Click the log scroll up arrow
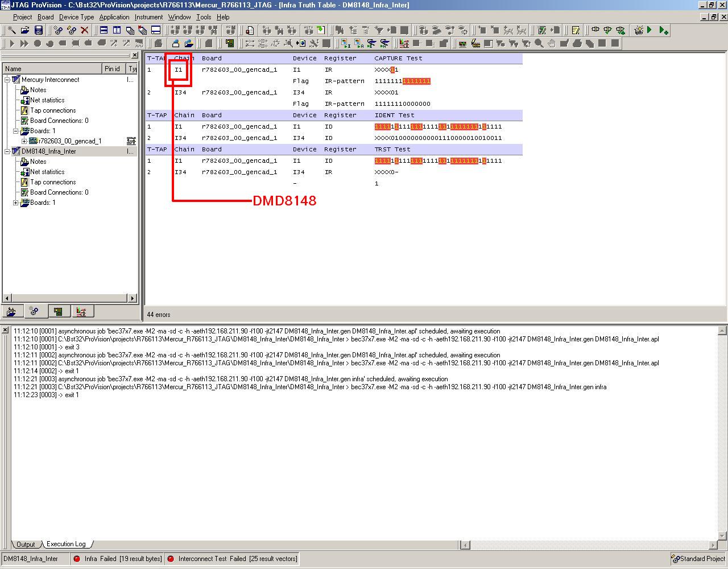The width and height of the screenshot is (728, 569). pos(723,330)
